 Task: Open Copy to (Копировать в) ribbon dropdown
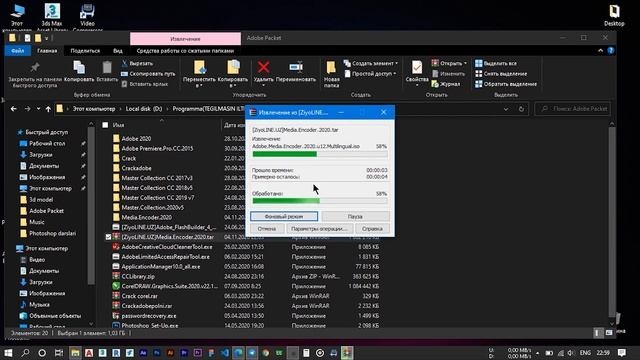point(233,74)
